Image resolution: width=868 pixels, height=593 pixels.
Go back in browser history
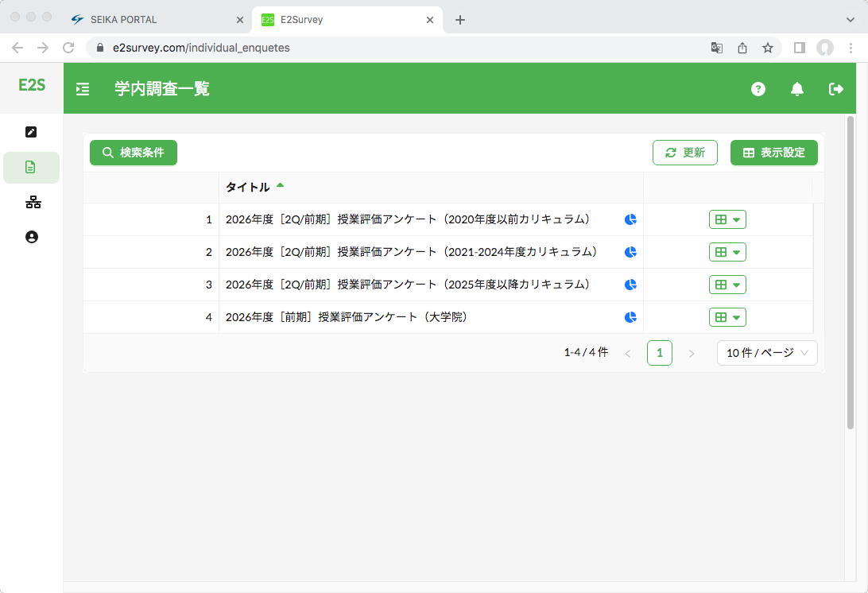pyautogui.click(x=17, y=48)
